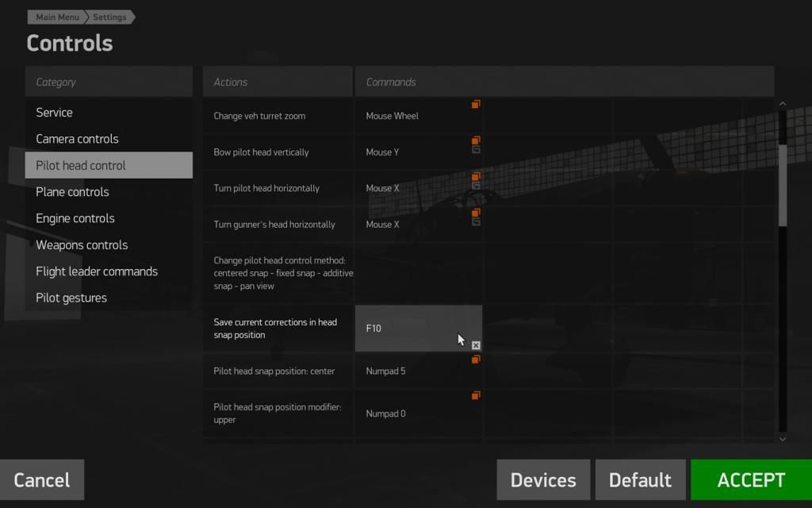
Task: Open the Devices settings button
Action: coord(543,480)
